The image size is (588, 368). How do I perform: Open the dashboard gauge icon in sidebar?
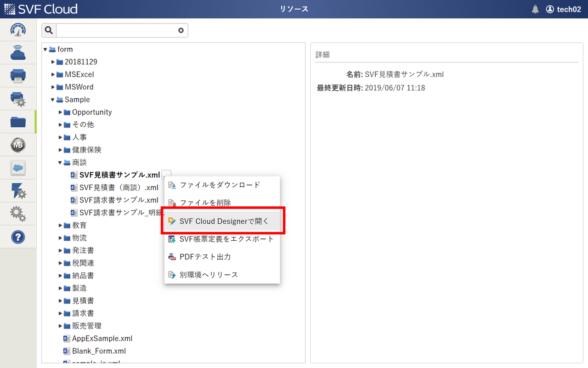(x=18, y=29)
